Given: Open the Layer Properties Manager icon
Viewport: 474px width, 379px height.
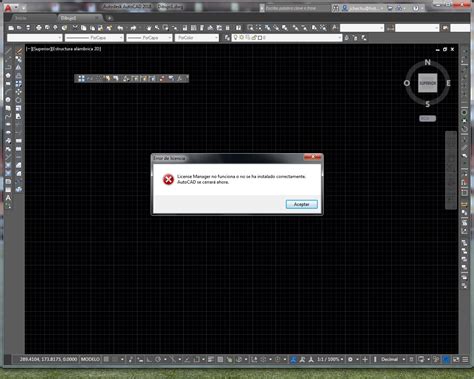Looking at the screenshot, I should coord(227,38).
